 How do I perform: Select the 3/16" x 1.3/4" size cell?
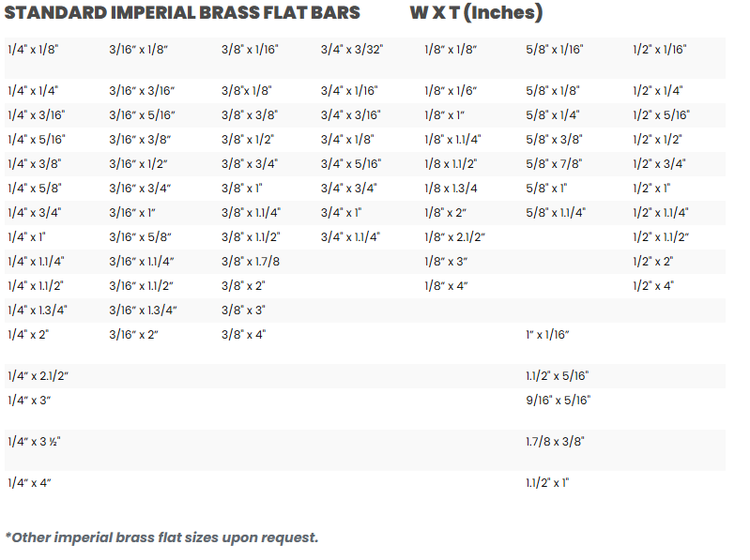[x=143, y=310]
